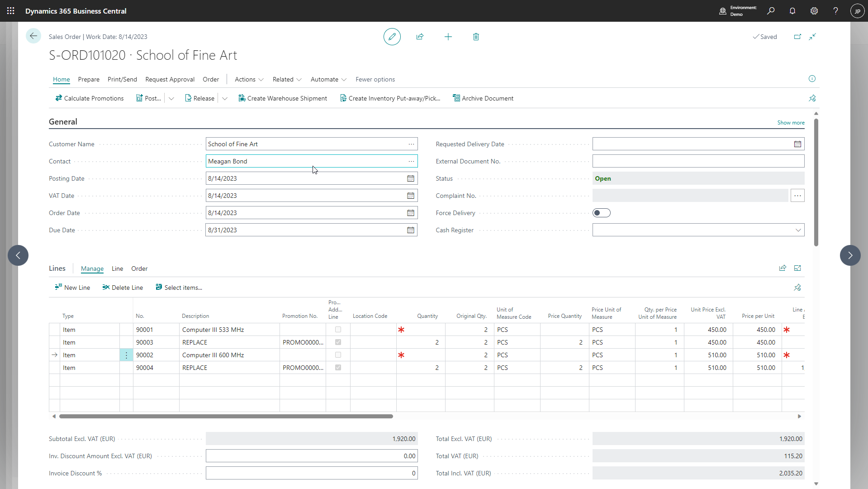Click the pin action bar icon
868x489 pixels.
(812, 98)
